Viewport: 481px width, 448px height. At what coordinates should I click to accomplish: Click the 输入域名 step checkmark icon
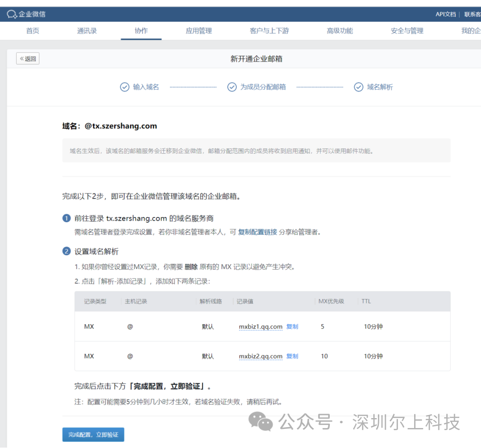pos(125,87)
